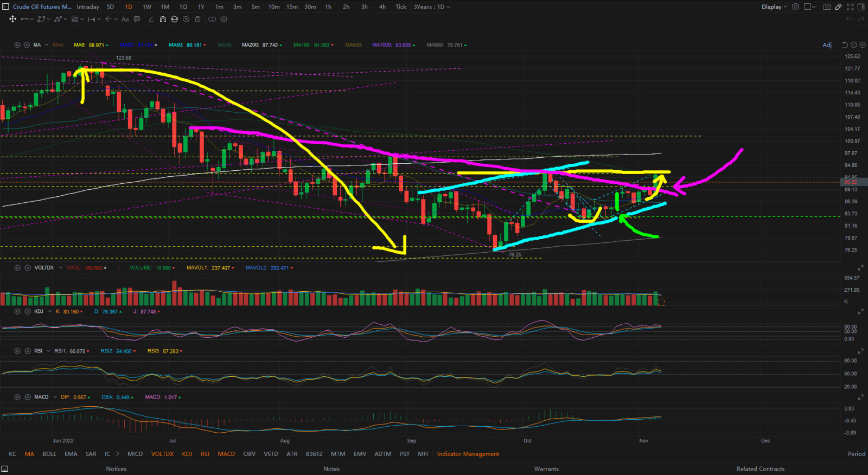The width and height of the screenshot is (868, 475).
Task: Switch to Tick chart view
Action: coord(401,7)
